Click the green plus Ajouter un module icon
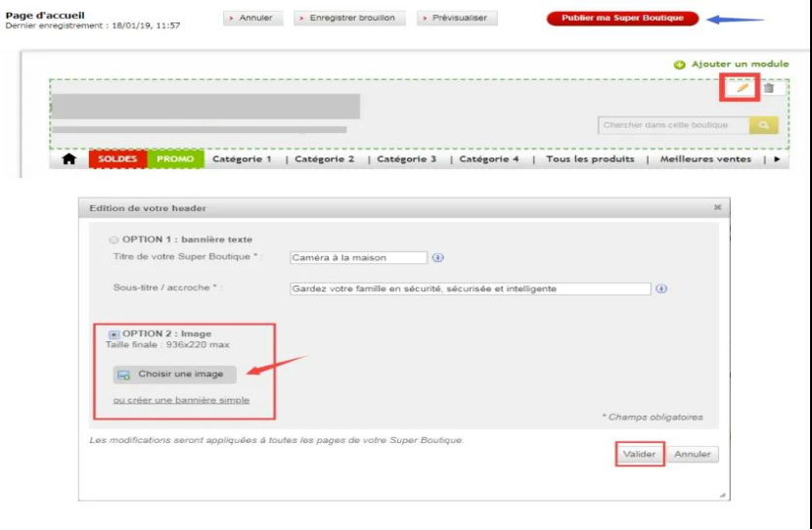This screenshot has width=812, height=530. [x=679, y=65]
